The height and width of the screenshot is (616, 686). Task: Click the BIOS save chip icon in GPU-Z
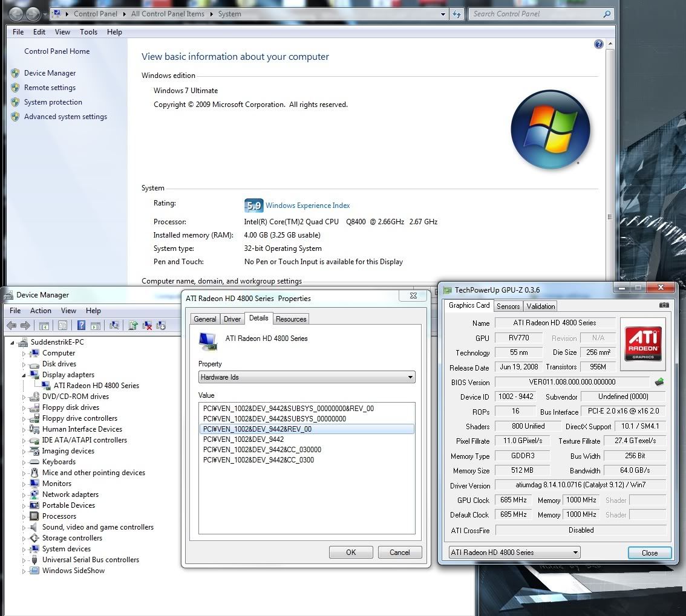point(659,382)
